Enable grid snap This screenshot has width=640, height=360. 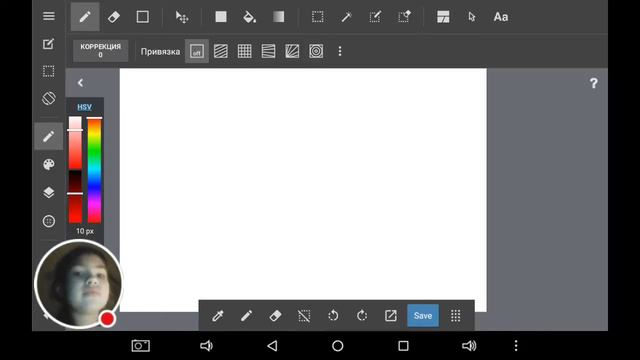244,51
